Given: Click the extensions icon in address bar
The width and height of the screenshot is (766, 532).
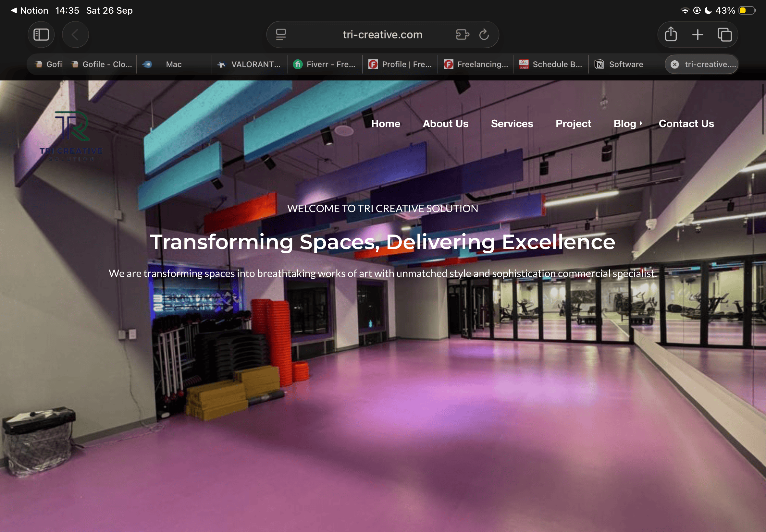Looking at the screenshot, I should click(463, 35).
